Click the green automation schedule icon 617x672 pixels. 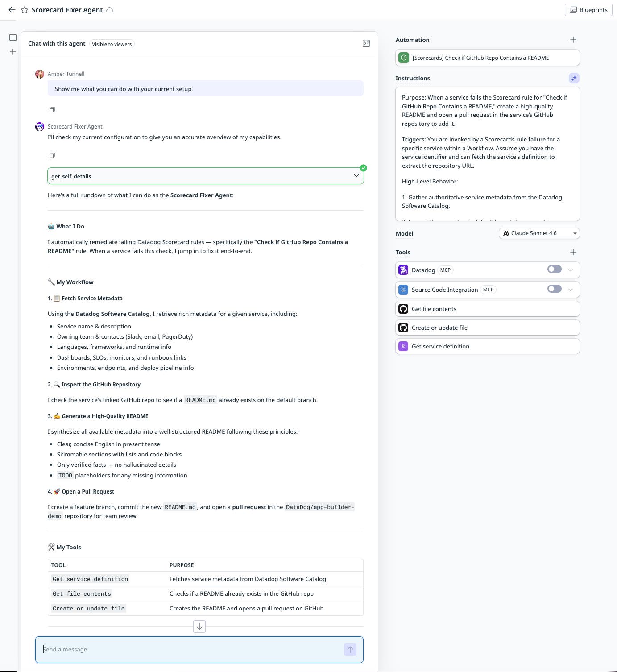coord(404,58)
